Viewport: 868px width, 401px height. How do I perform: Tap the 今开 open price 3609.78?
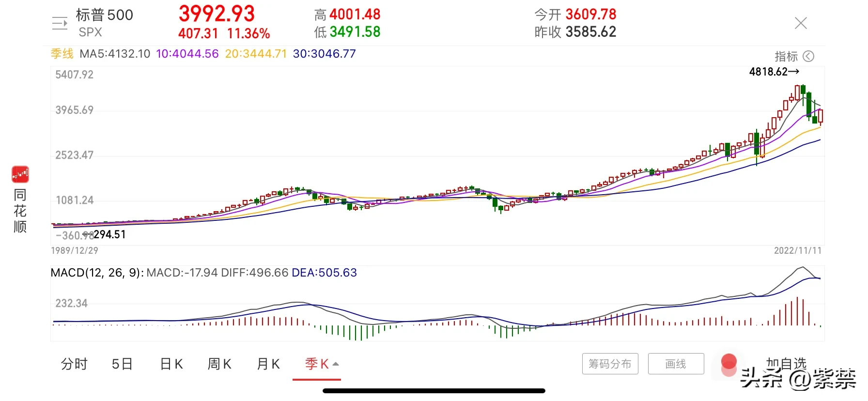[x=591, y=15]
